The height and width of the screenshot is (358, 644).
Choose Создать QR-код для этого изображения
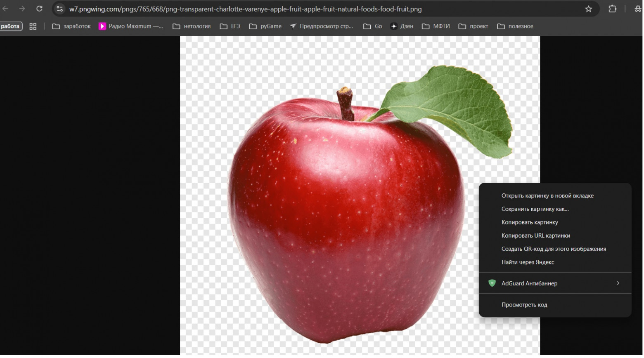click(x=555, y=249)
